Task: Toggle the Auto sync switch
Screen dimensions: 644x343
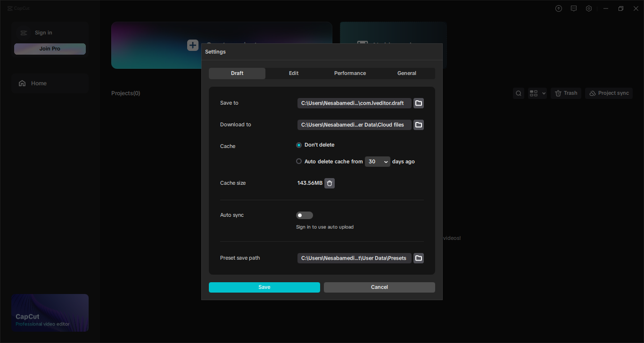Action: 304,215
